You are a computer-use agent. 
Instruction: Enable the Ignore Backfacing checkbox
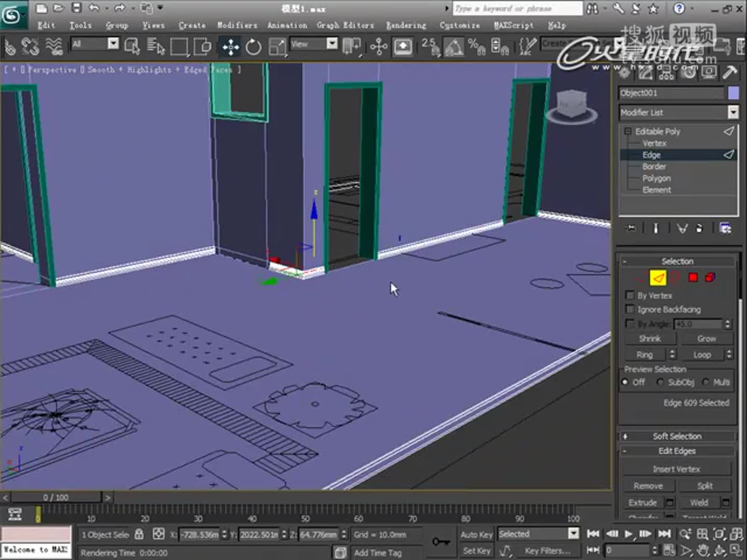pos(630,309)
